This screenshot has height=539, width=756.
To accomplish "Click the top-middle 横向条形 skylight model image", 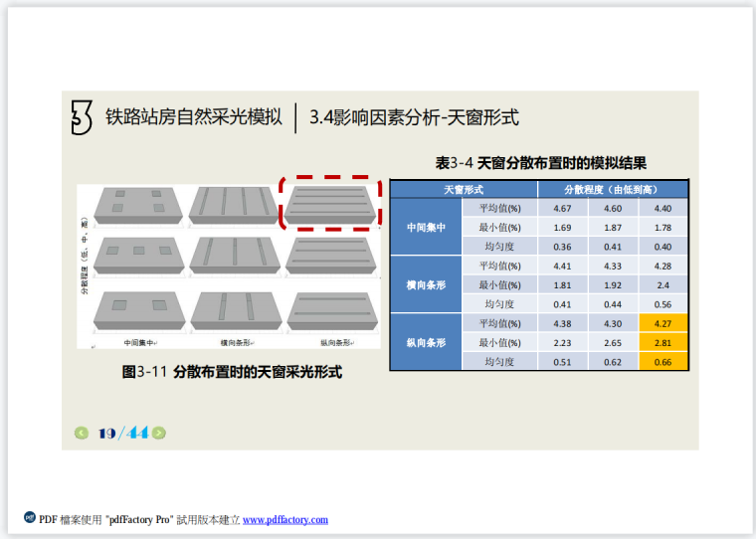I will [232, 204].
